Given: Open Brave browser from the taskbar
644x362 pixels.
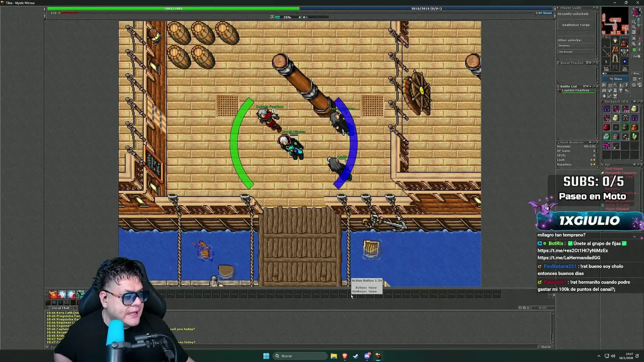Looking at the screenshot, I should point(345,356).
